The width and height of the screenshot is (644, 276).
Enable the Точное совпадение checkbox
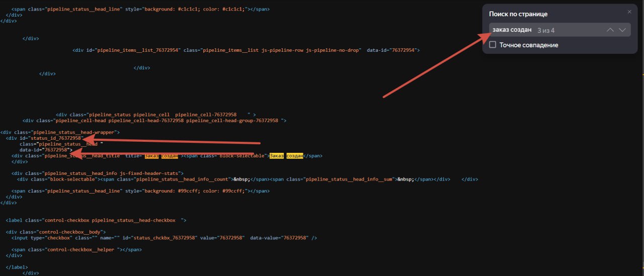pos(493,45)
